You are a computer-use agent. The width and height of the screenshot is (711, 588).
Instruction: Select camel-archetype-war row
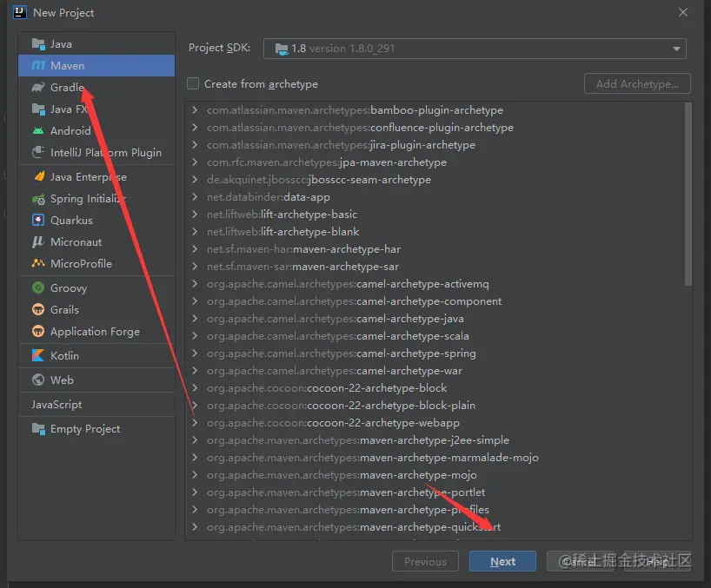(x=435, y=371)
